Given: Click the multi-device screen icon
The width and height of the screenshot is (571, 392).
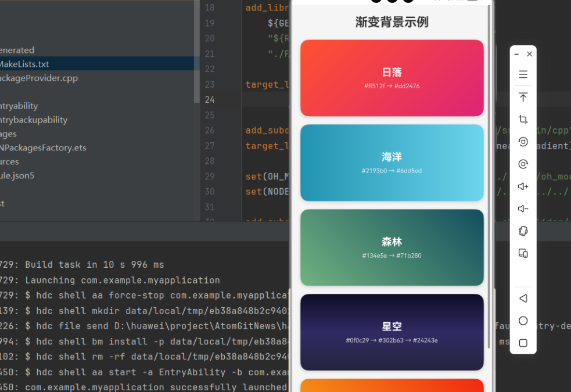Looking at the screenshot, I should 523,253.
